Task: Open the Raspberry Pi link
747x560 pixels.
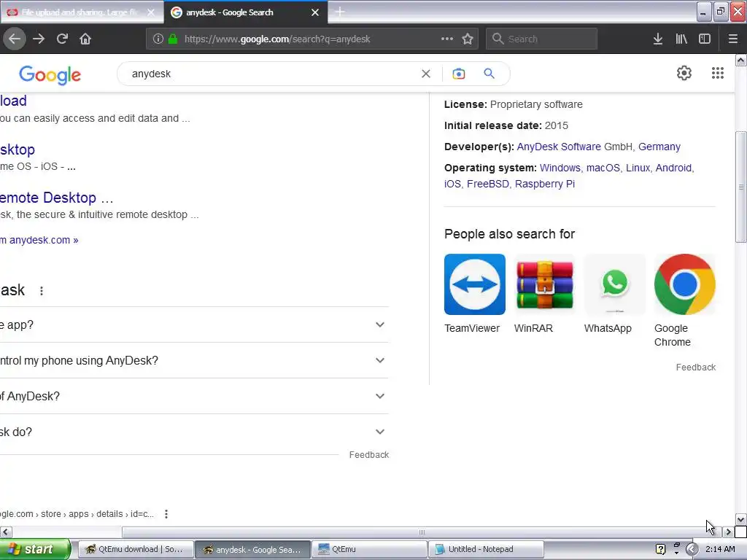Action: pyautogui.click(x=544, y=184)
